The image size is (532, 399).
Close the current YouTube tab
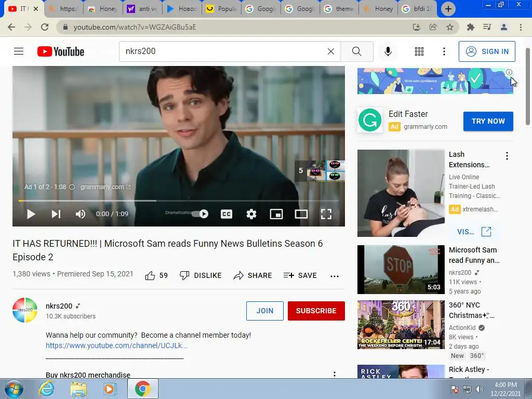point(36,9)
